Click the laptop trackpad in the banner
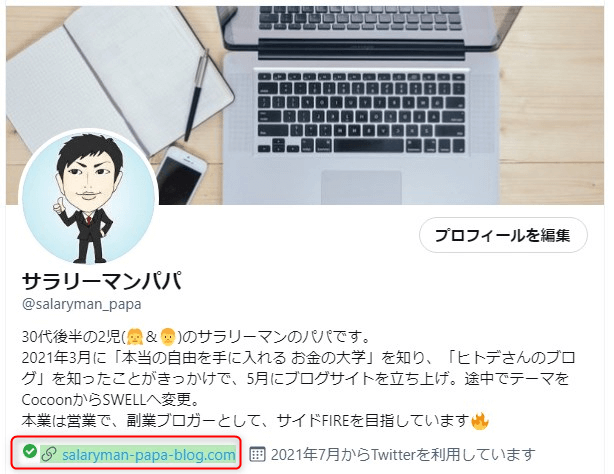 361,187
